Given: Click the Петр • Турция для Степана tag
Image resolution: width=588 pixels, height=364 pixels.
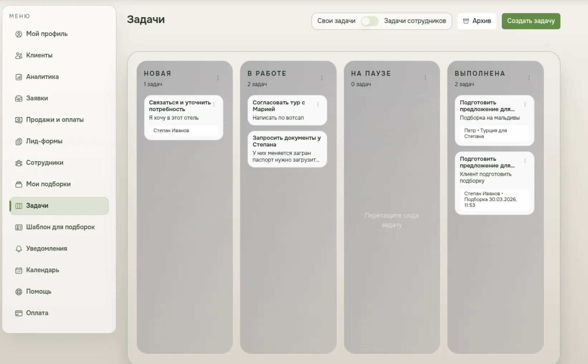Looking at the screenshot, I should [x=494, y=134].
